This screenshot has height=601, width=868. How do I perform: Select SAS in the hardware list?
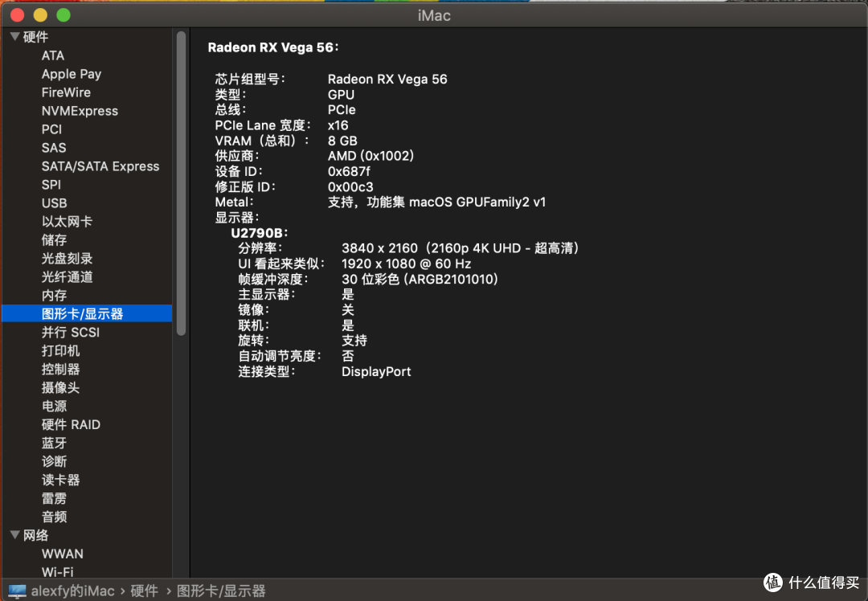coord(53,148)
